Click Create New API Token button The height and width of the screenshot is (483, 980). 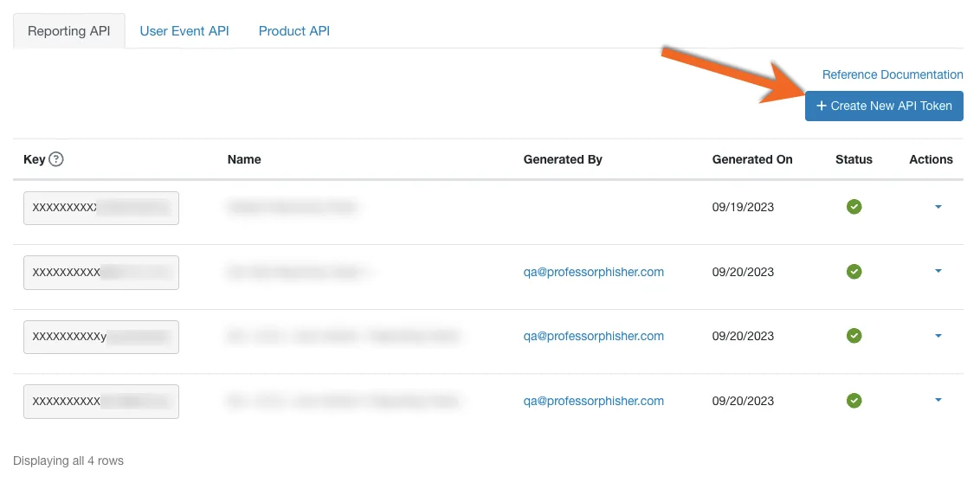click(x=884, y=106)
